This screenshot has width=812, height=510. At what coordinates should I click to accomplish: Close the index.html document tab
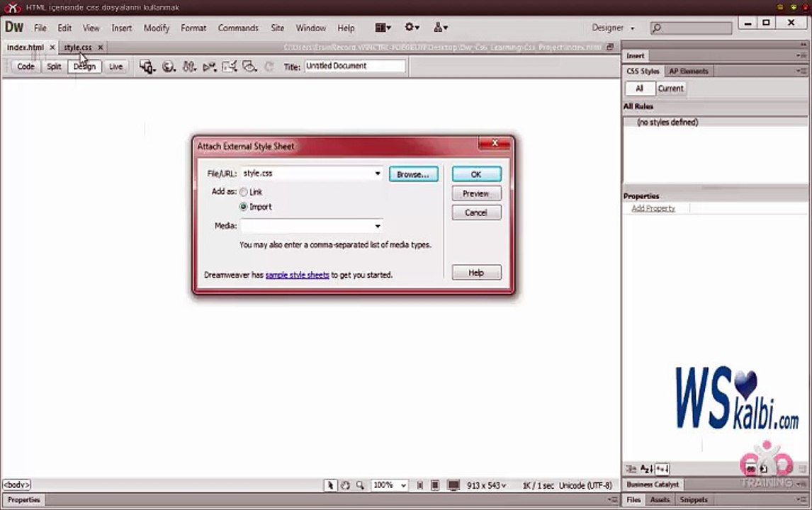click(52, 47)
